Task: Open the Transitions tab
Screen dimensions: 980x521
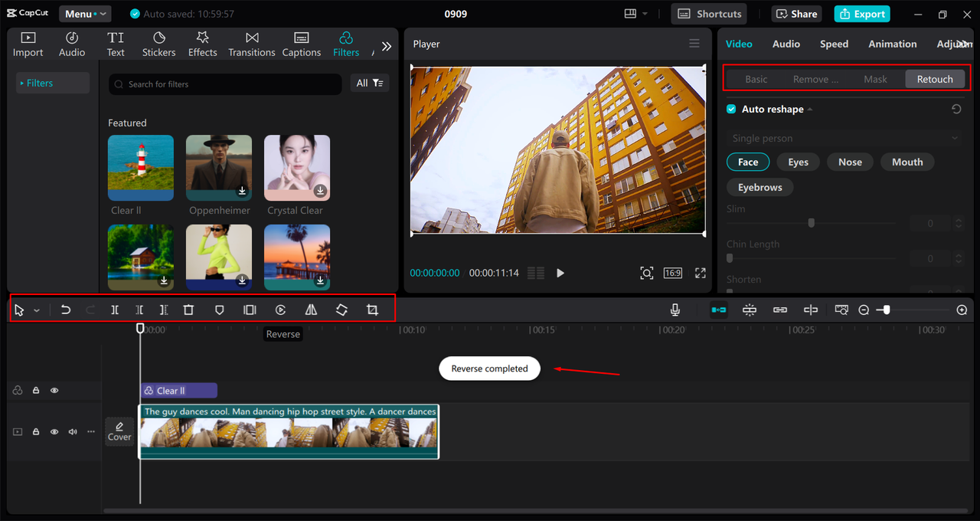Action: coord(251,44)
